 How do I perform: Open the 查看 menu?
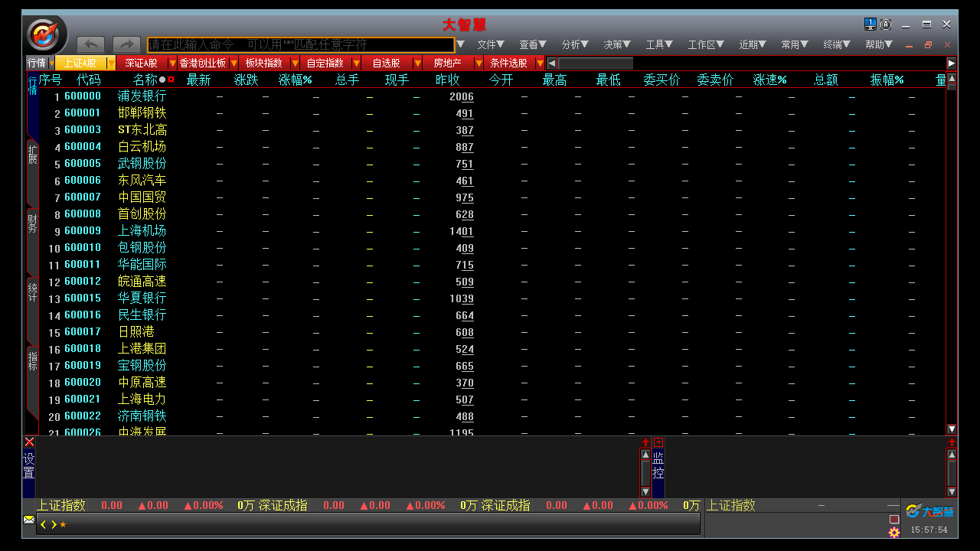(x=533, y=45)
